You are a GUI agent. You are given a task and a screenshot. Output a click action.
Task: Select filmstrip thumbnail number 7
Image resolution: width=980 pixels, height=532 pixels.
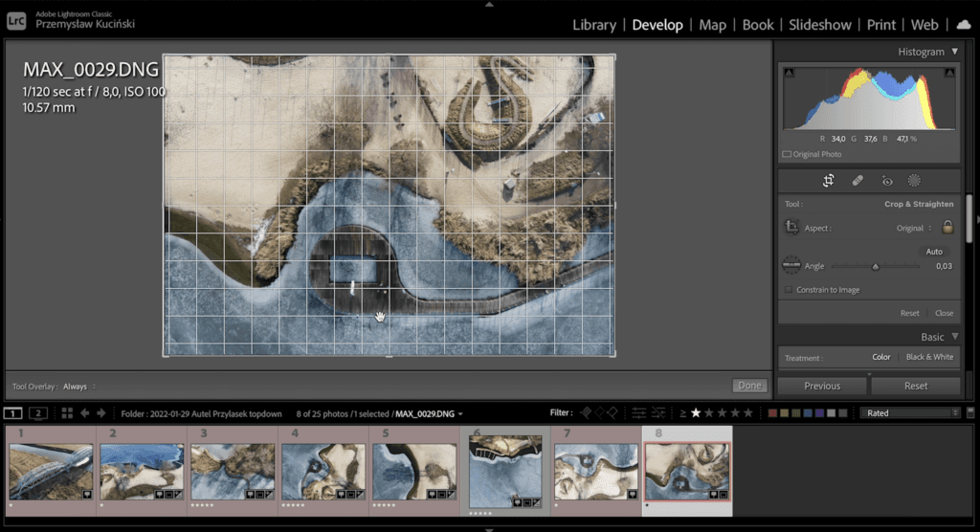pos(595,472)
